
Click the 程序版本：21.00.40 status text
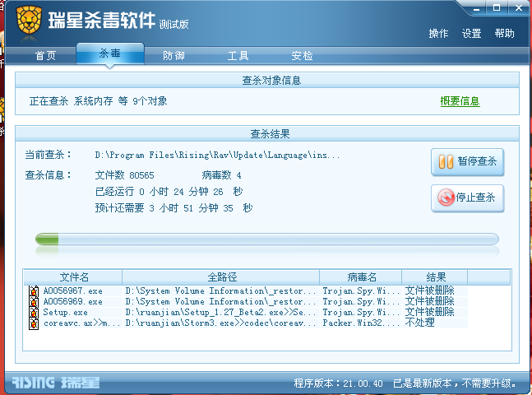[338, 383]
